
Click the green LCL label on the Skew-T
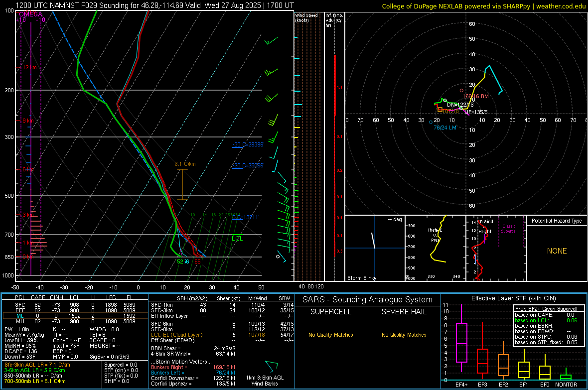point(237,239)
